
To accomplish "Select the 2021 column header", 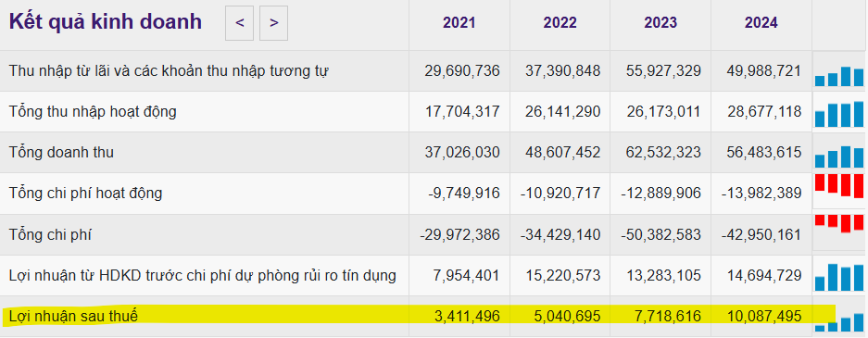I will (x=459, y=22).
